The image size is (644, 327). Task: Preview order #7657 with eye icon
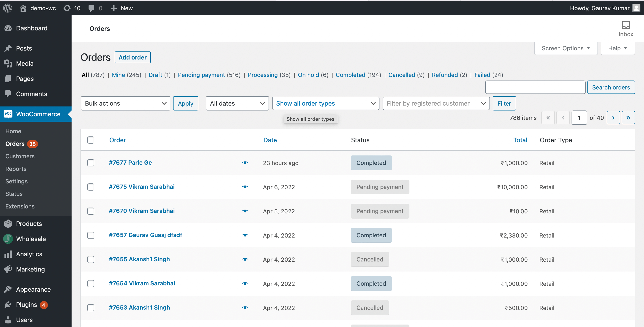point(245,235)
